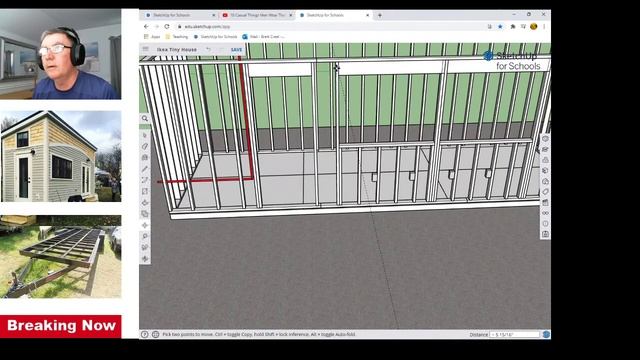
Task: Select the active SketchUp for Schools tab
Action: click(x=334, y=15)
